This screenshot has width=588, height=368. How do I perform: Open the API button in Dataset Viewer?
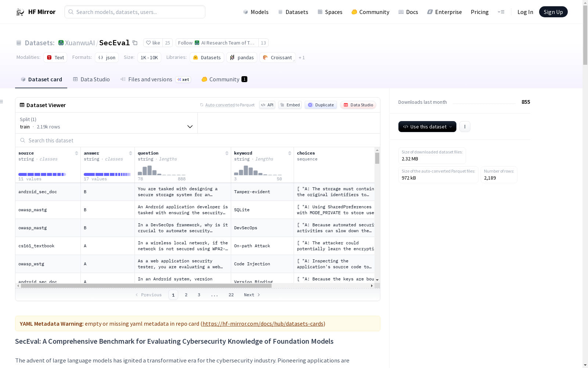click(x=267, y=105)
